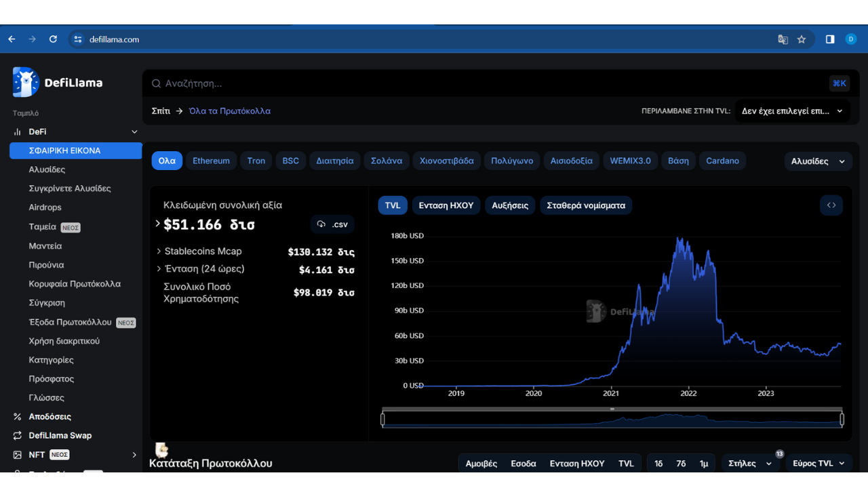Click the browser back arrow
The height and width of the screenshot is (488, 868).
(12, 39)
